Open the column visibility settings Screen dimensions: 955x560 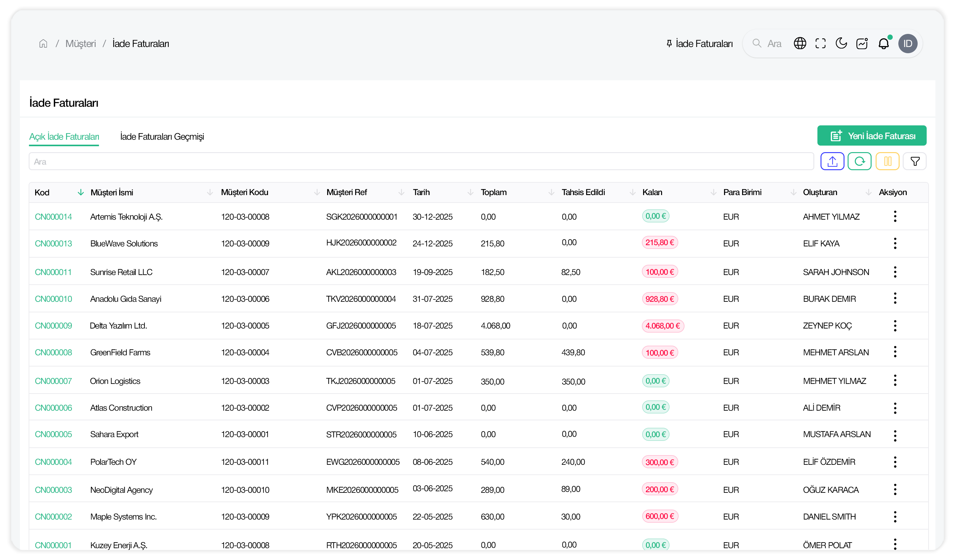[x=887, y=161]
